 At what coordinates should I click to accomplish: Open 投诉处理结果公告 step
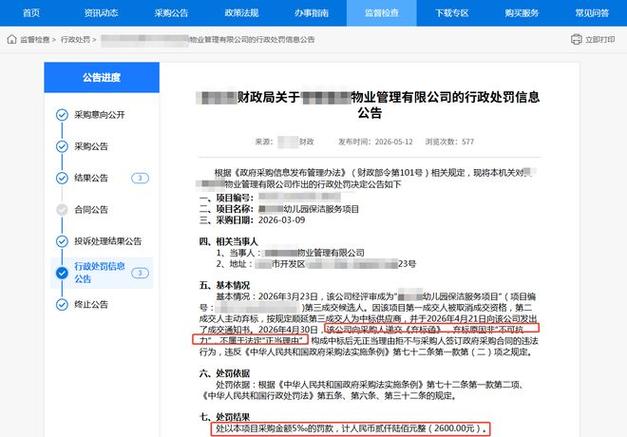click(x=108, y=241)
